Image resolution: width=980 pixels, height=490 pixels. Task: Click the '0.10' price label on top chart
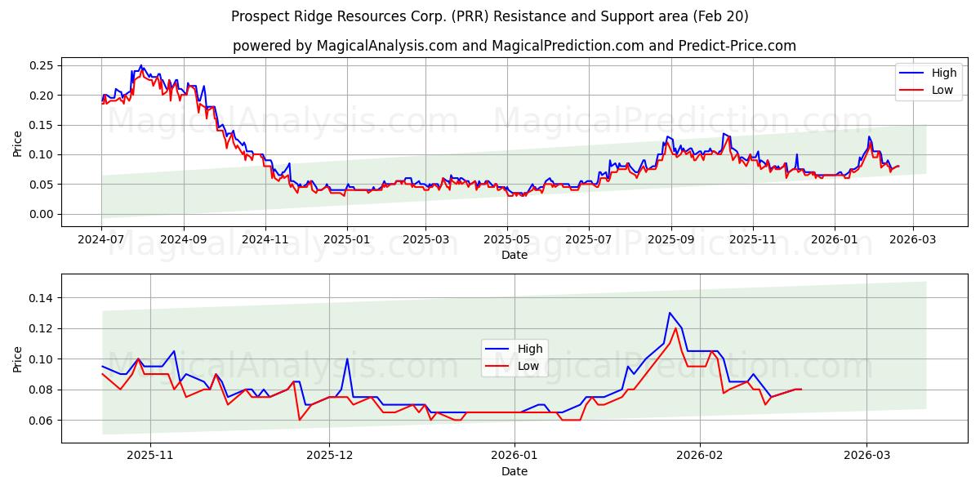point(42,154)
